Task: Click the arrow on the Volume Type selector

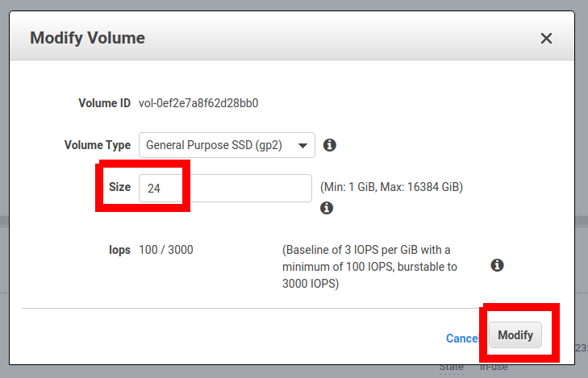Action: pos(303,146)
